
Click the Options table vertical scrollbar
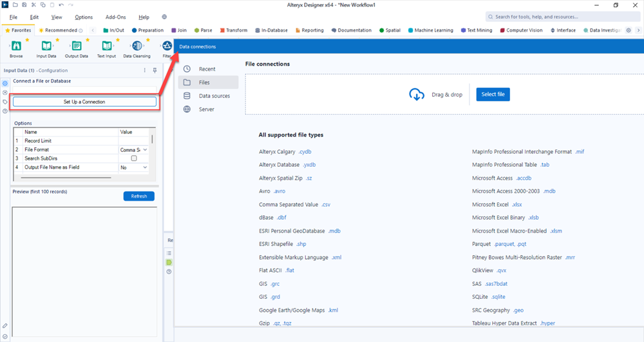point(153,139)
